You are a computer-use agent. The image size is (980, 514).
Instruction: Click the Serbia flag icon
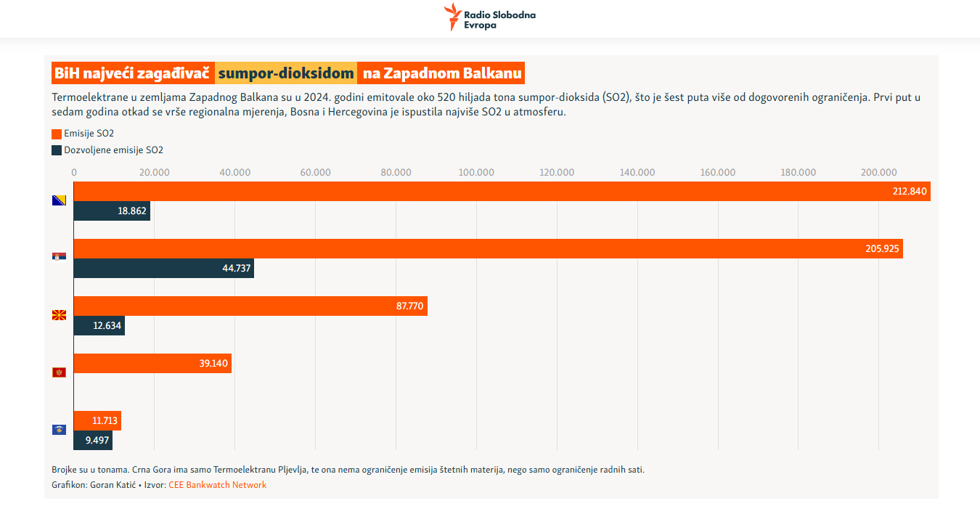(x=59, y=257)
